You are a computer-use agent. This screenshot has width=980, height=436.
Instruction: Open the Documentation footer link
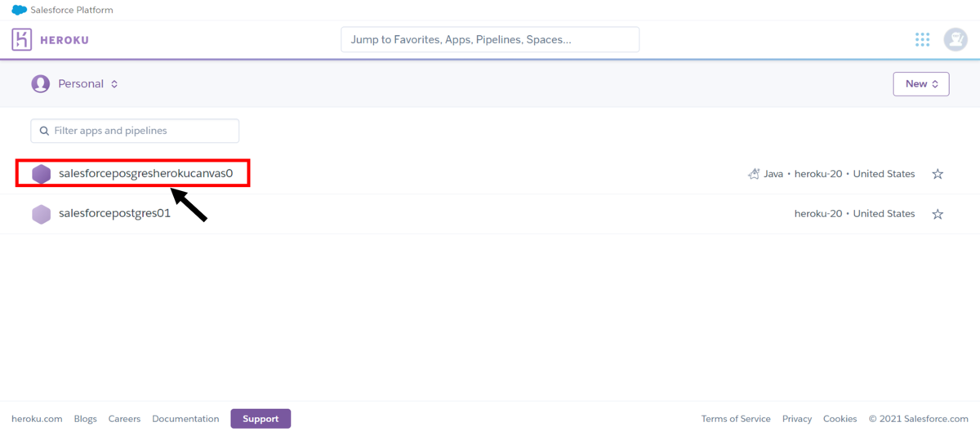185,419
